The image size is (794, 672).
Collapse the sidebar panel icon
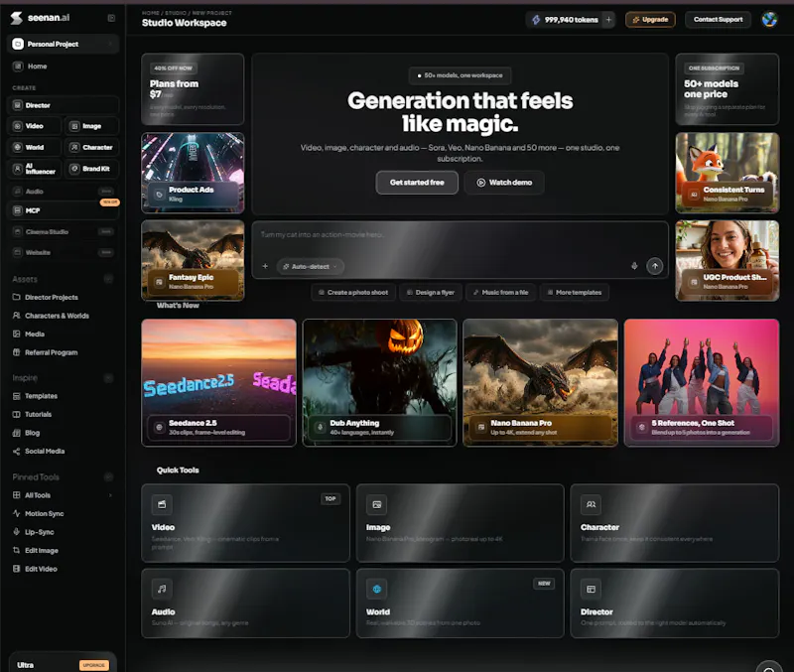(x=111, y=18)
